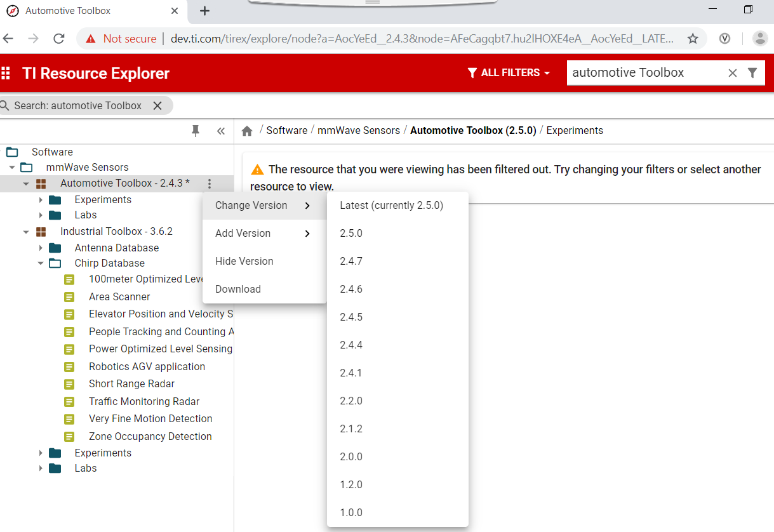The height and width of the screenshot is (532, 774).
Task: Select version 1.0.0
Action: (397, 513)
